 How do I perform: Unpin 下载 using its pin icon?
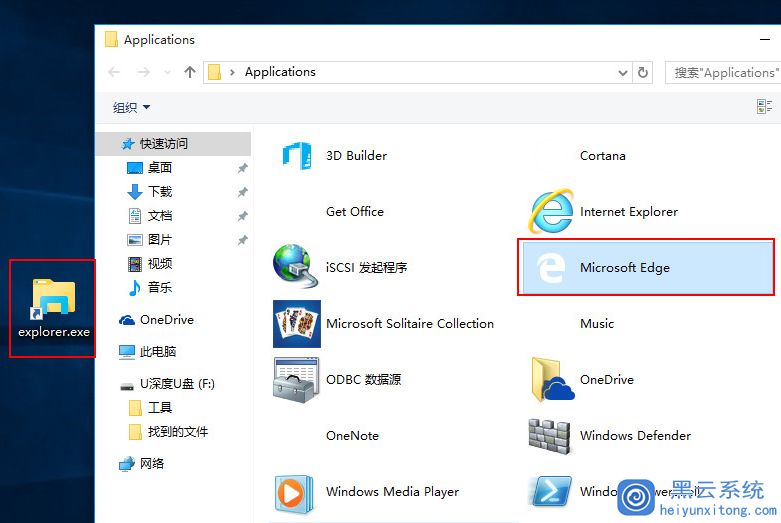click(x=243, y=192)
